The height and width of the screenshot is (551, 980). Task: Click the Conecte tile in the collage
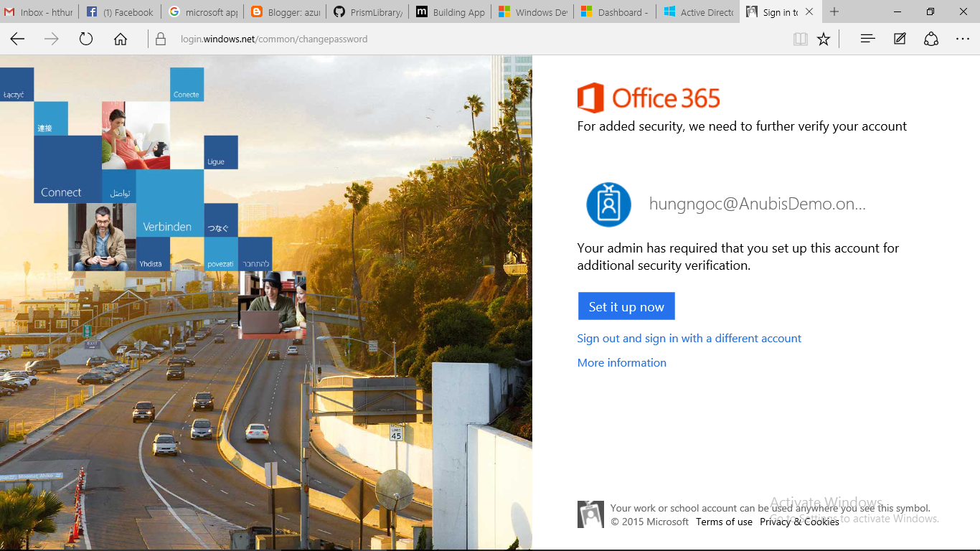pos(187,85)
